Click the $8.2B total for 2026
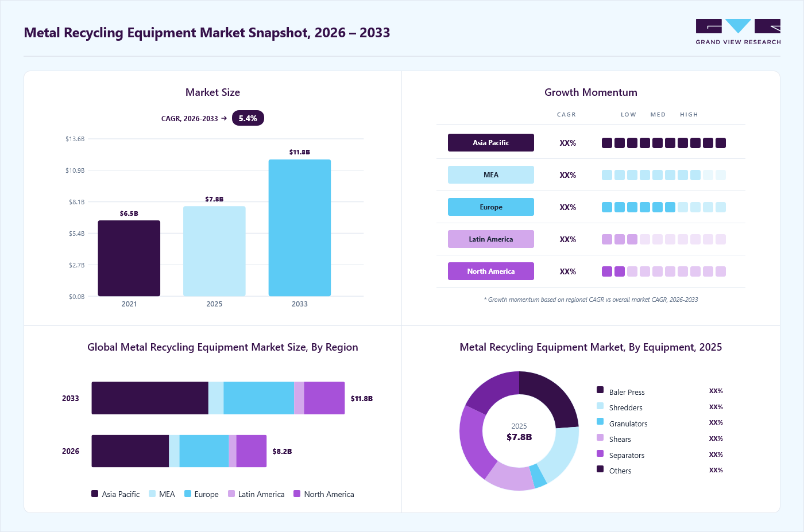Screen dimensions: 804x532 (x=282, y=452)
